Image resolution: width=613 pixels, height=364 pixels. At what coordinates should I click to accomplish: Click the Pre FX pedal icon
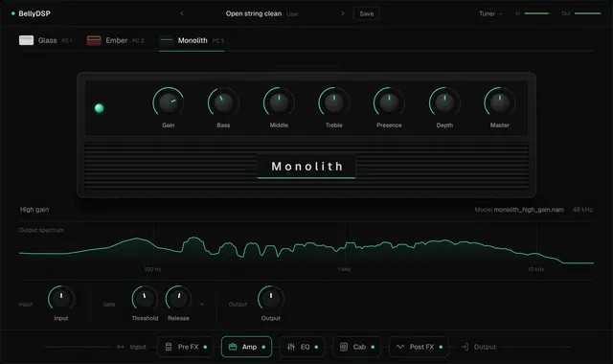(169, 347)
